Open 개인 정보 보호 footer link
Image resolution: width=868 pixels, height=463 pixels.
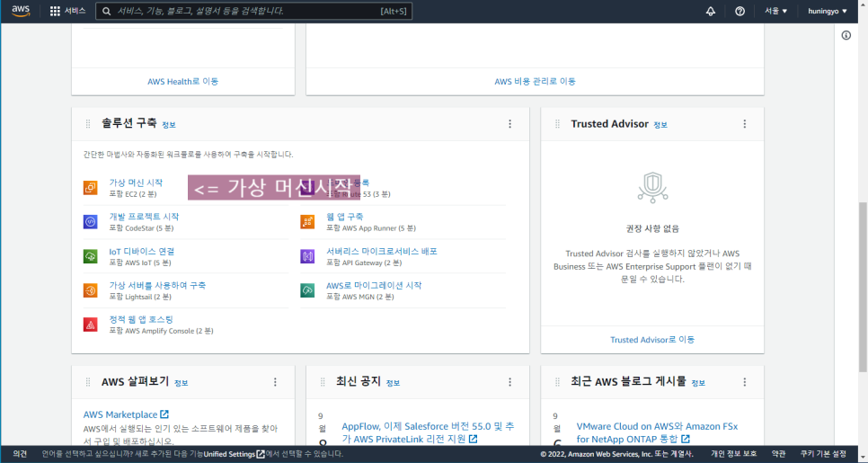click(x=733, y=454)
